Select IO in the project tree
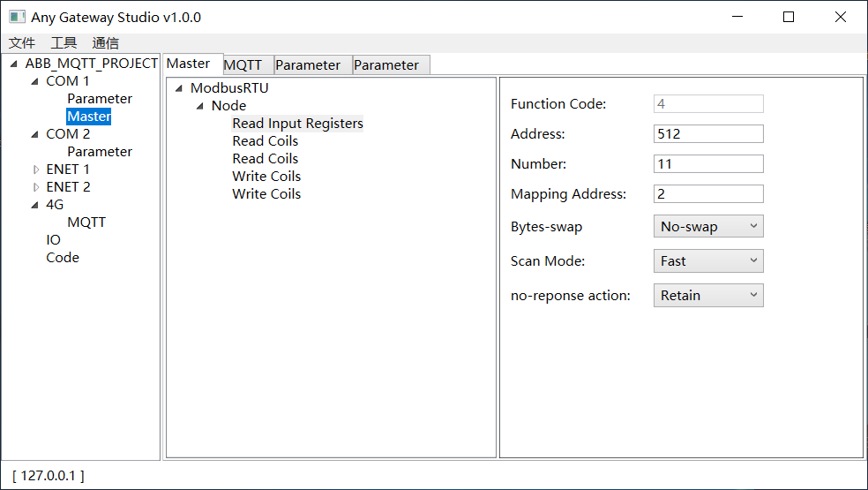Image resolution: width=868 pixels, height=490 pixels. [54, 240]
